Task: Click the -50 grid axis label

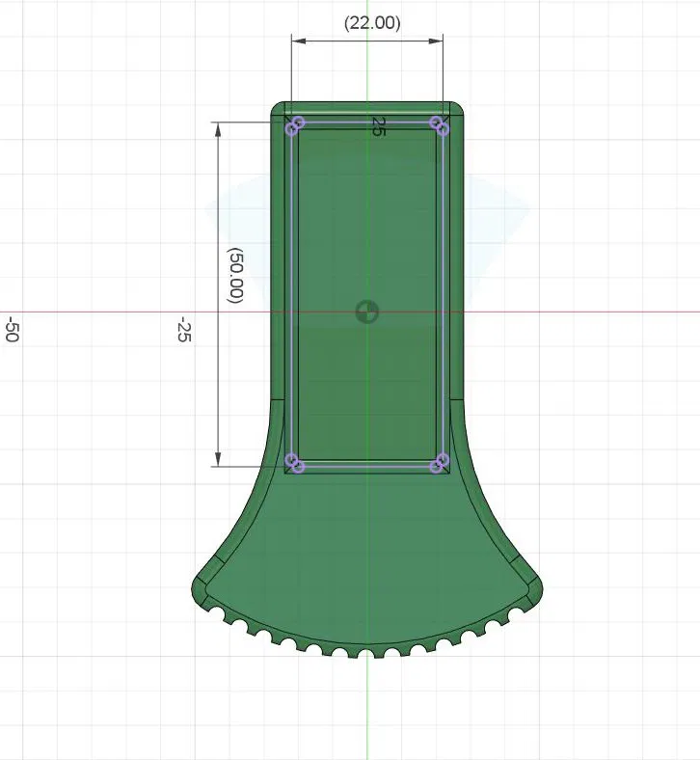Action: 12,330
